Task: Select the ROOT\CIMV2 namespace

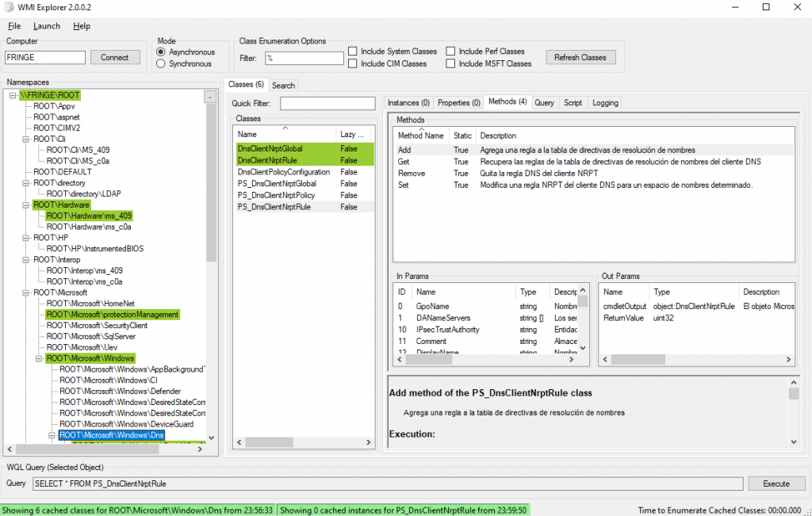Action: (x=57, y=128)
